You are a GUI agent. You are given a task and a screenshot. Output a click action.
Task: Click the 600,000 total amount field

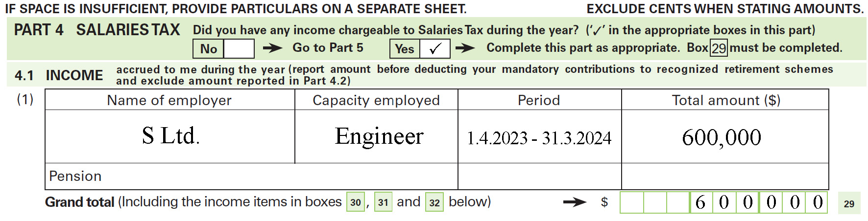(725, 136)
